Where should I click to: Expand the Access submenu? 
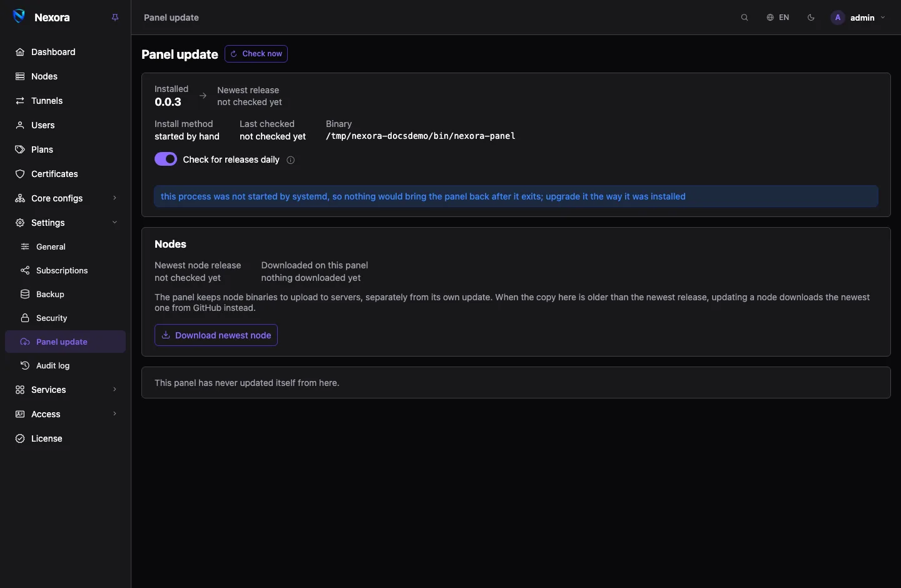click(x=66, y=414)
